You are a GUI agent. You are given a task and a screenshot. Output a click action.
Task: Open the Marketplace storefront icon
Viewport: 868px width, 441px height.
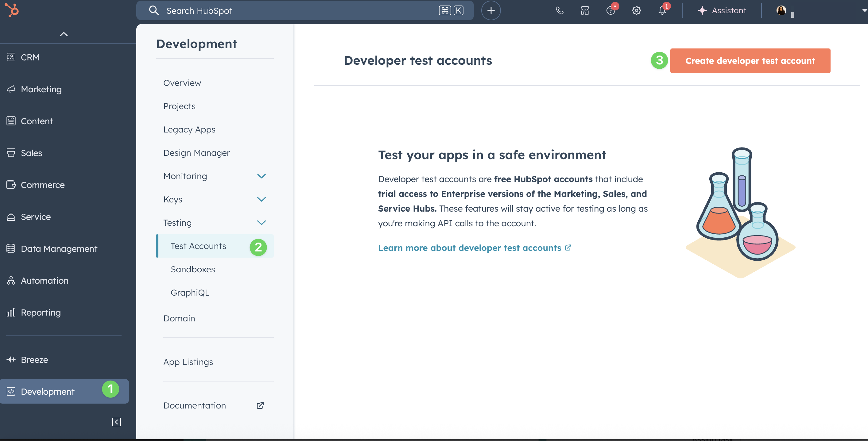click(585, 10)
